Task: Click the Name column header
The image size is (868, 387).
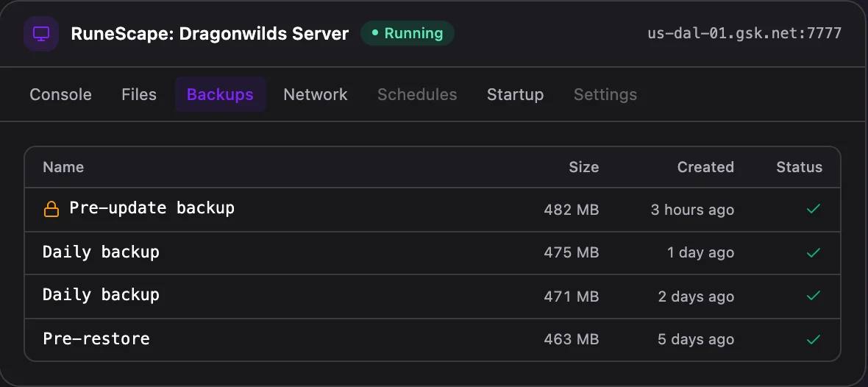Action: pos(63,167)
